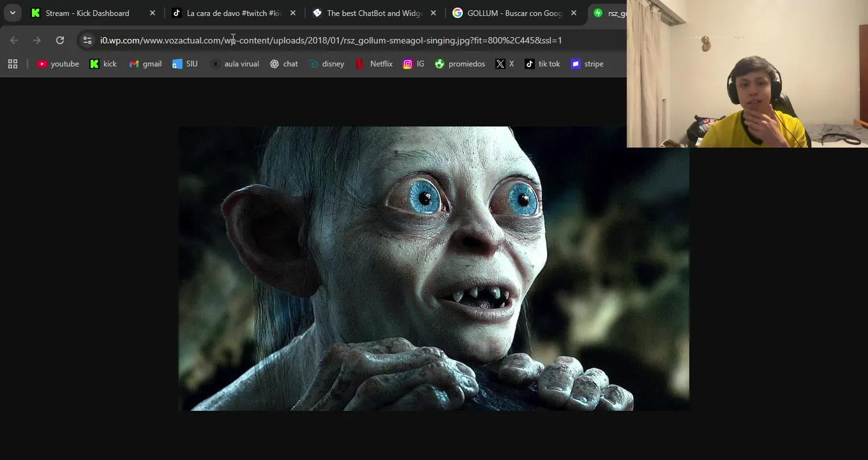Open promiedos bookmark
This screenshot has width=868, height=460.
tap(460, 64)
